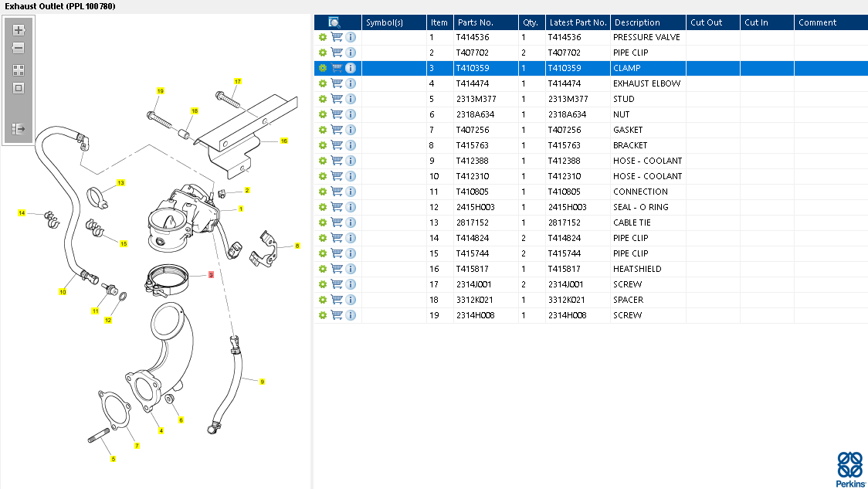Image resolution: width=868 pixels, height=489 pixels.
Task: Zoom out on the exhaust diagram
Action: pos(19,48)
